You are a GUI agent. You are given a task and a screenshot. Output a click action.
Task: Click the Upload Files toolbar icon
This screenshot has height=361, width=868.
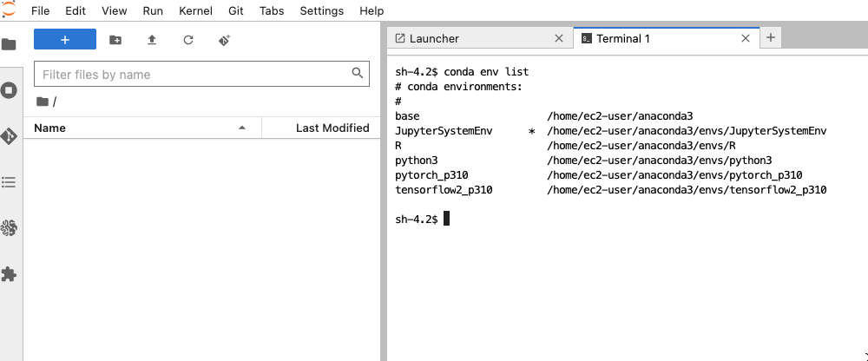pyautogui.click(x=152, y=40)
